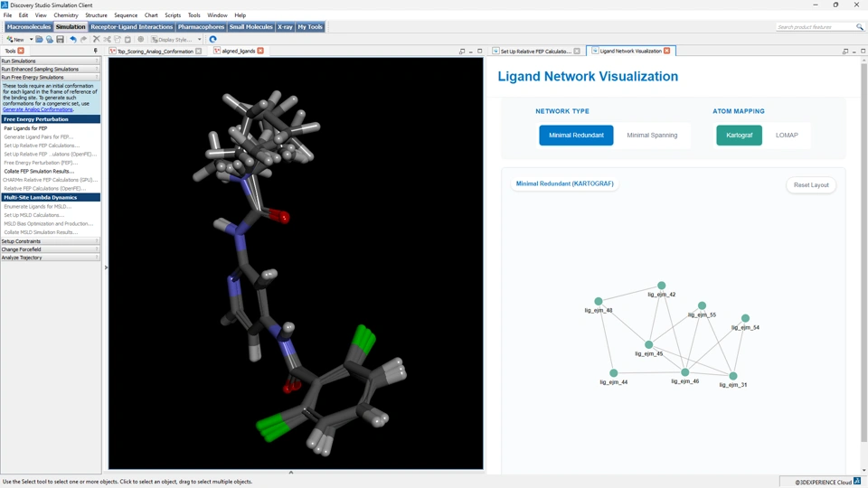The height and width of the screenshot is (488, 868).
Task: Switch to Set Up Relative FEP Calculations tab
Action: pos(535,52)
